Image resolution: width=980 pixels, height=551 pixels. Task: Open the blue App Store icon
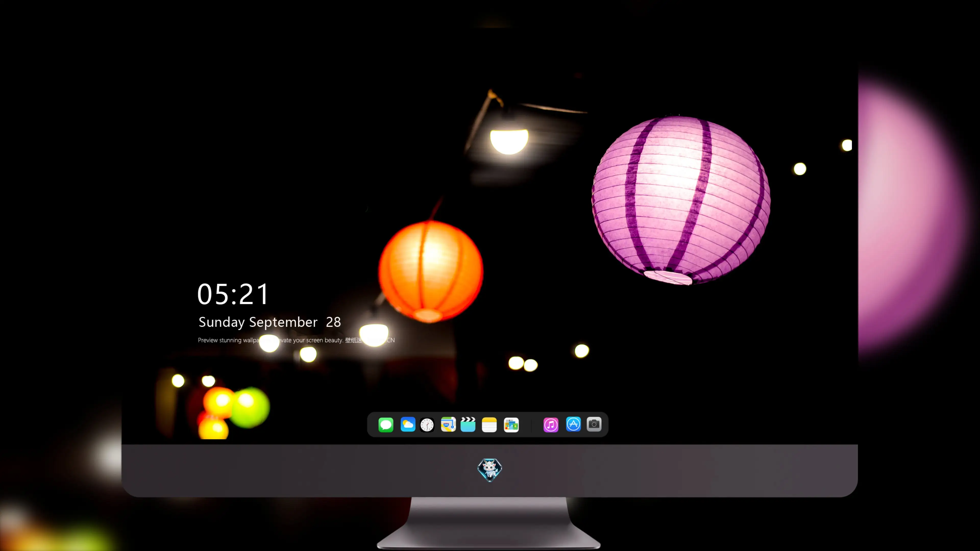573,424
